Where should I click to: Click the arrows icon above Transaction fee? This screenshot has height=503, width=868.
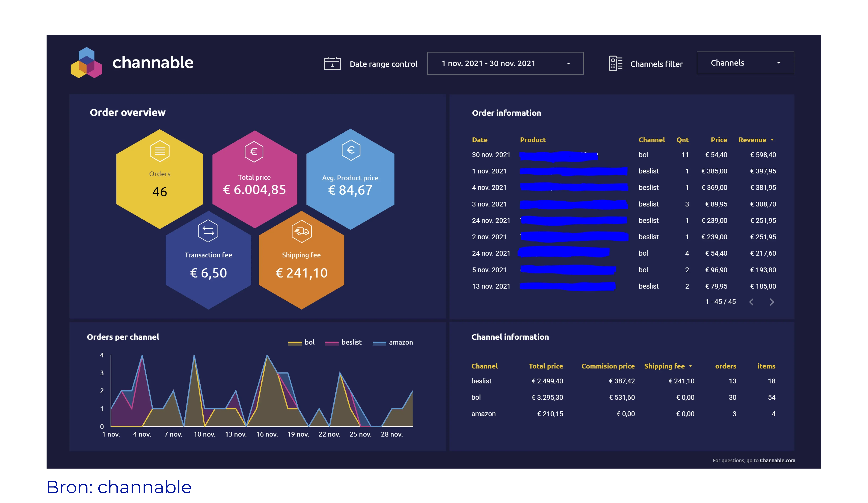click(208, 231)
